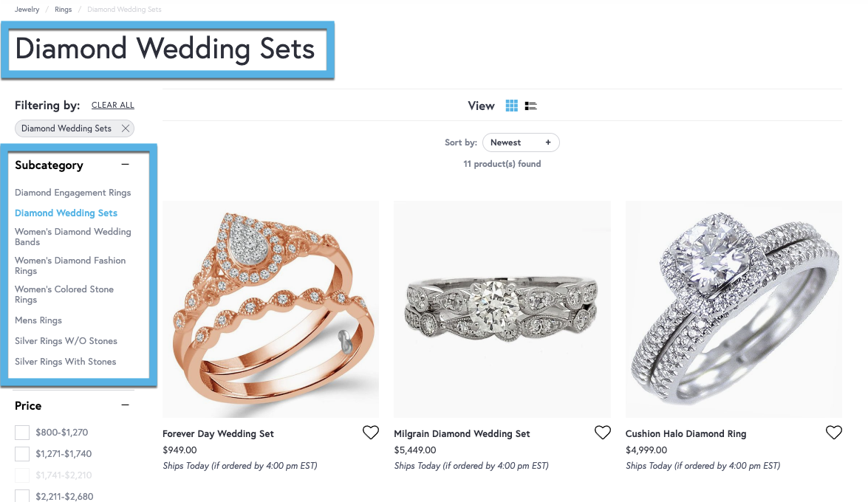Go to Jewelry breadcrumb
This screenshot has height=502, width=868.
tap(27, 10)
